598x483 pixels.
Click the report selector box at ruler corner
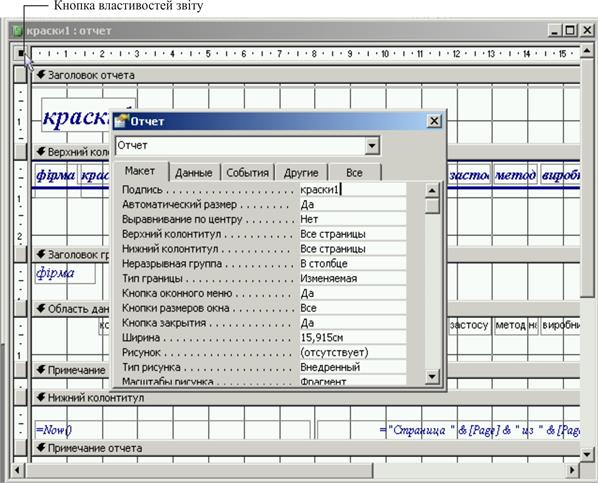pyautogui.click(x=21, y=53)
